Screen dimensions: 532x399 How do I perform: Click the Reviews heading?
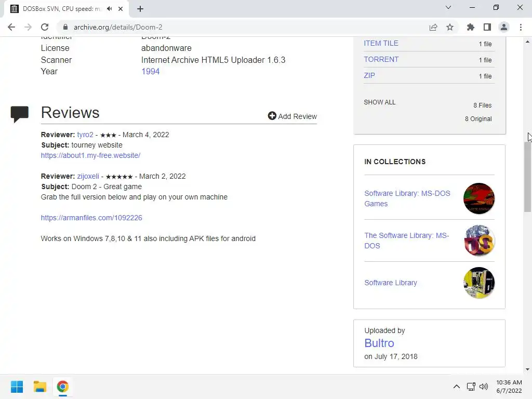point(70,113)
